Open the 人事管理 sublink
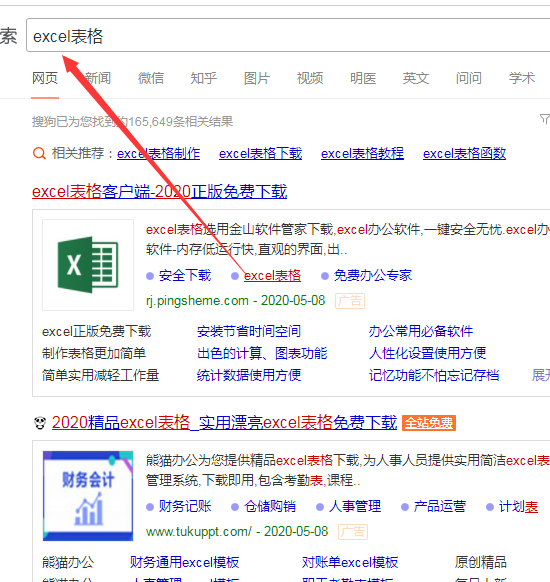This screenshot has width=550, height=582. point(355,506)
